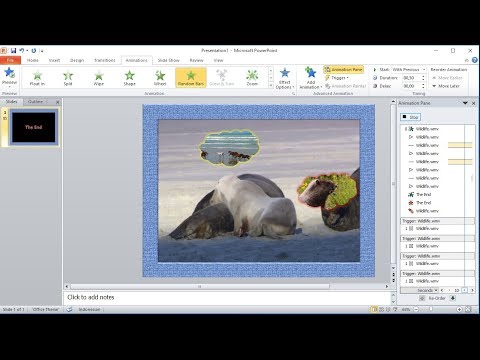Screen dimensions: 480x360
Task: Click the hippo video shape on slide
Action: [328, 190]
